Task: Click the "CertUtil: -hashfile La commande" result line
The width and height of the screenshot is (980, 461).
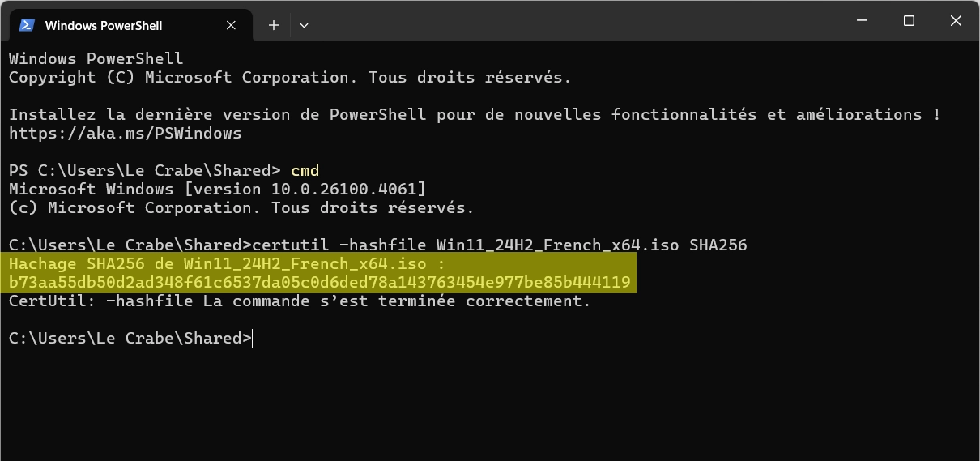Action: click(300, 301)
